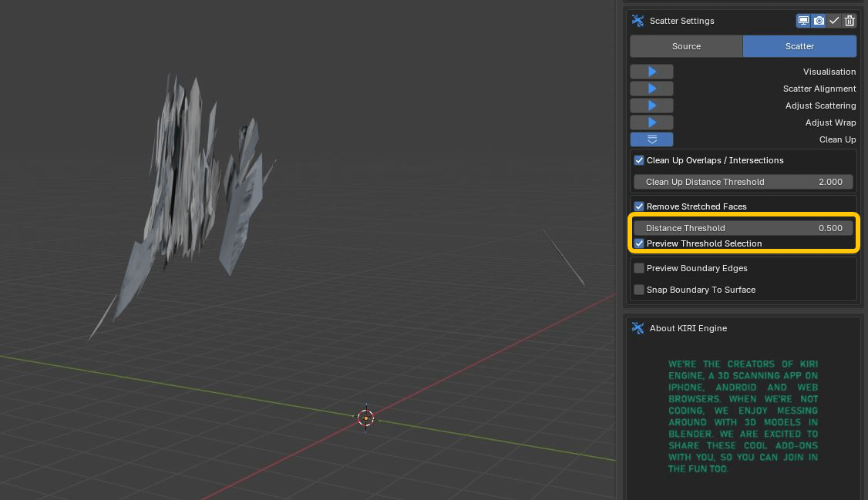Toggle the viewport display monitor icon
Screen dimensions: 868x500
(803, 21)
